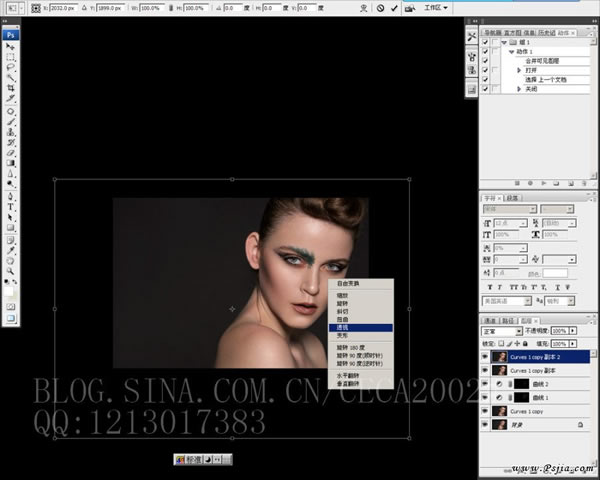This screenshot has width=600, height=480.
Task: Select the Slice tool
Action: tap(10, 98)
